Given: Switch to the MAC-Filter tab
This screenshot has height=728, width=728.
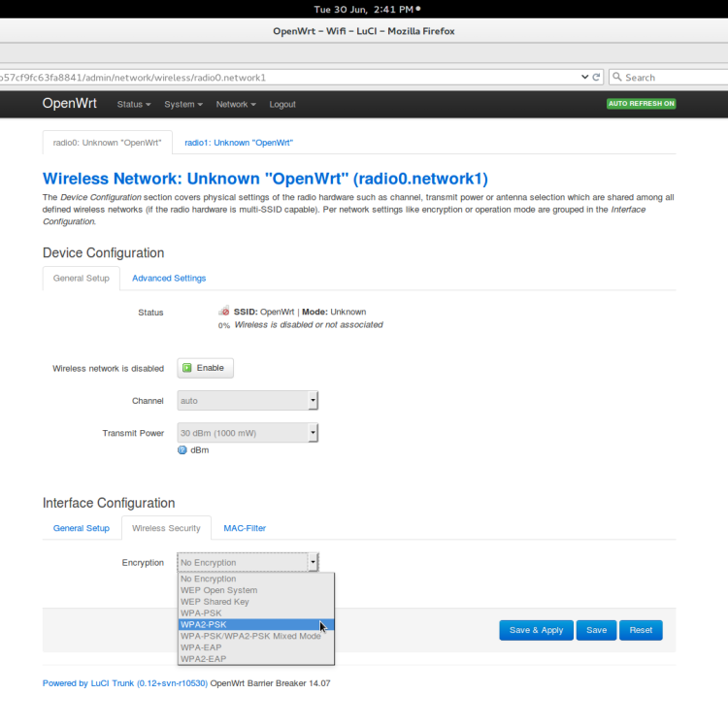Looking at the screenshot, I should click(x=245, y=528).
